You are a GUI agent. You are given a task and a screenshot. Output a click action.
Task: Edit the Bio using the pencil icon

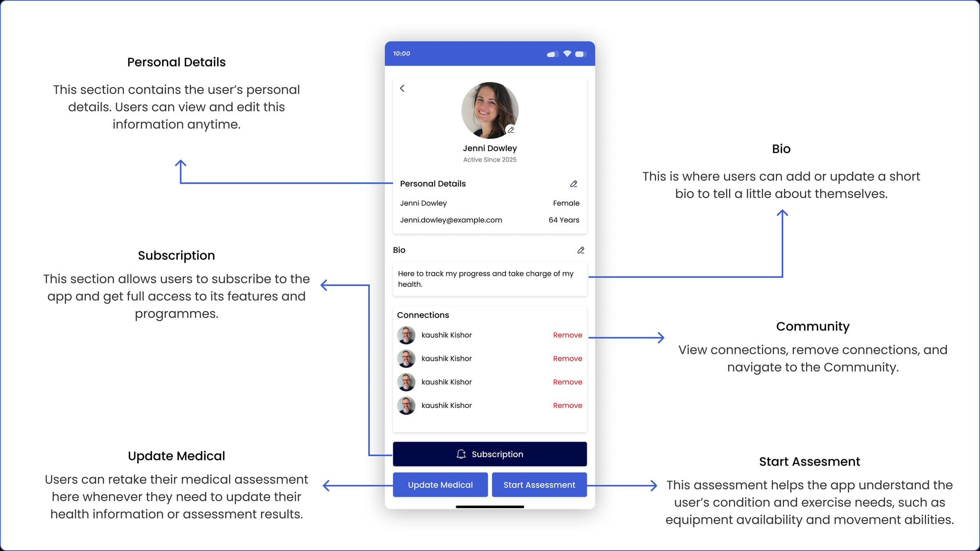tap(581, 250)
